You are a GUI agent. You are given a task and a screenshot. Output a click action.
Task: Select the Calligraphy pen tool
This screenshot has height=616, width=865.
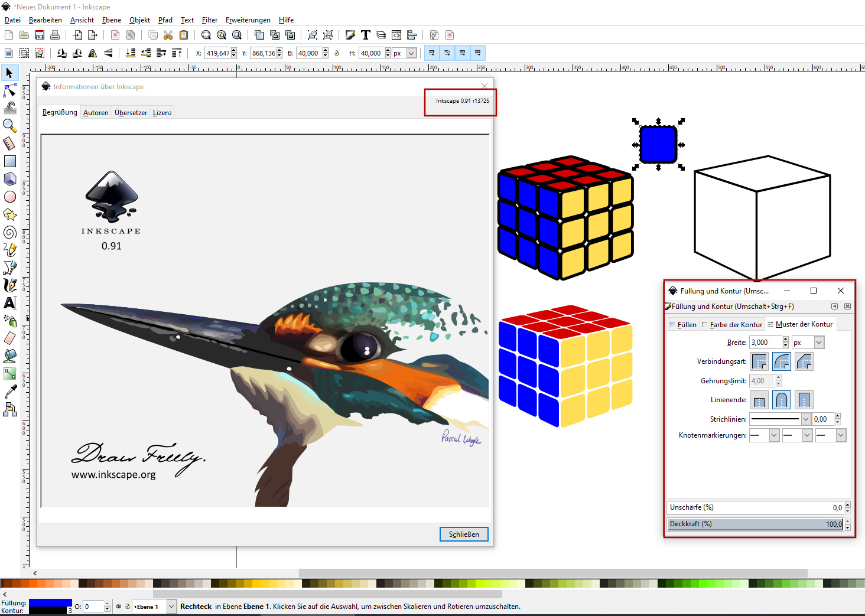pos(10,285)
